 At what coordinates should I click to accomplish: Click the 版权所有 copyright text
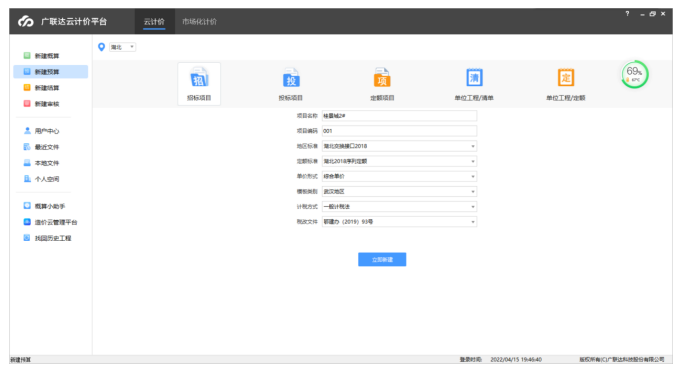coord(622,360)
